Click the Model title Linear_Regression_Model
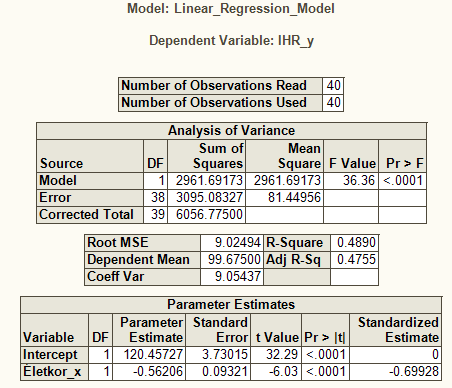 pyautogui.click(x=231, y=8)
